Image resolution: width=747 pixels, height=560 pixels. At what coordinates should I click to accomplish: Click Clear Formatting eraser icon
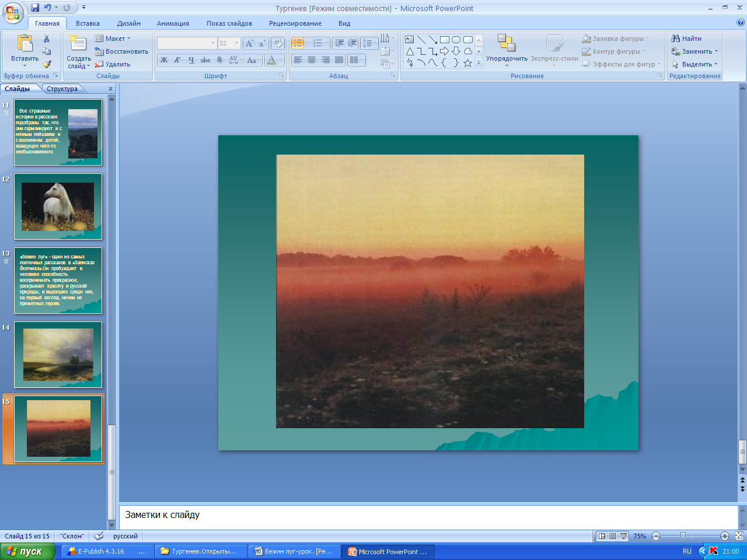pyautogui.click(x=278, y=43)
